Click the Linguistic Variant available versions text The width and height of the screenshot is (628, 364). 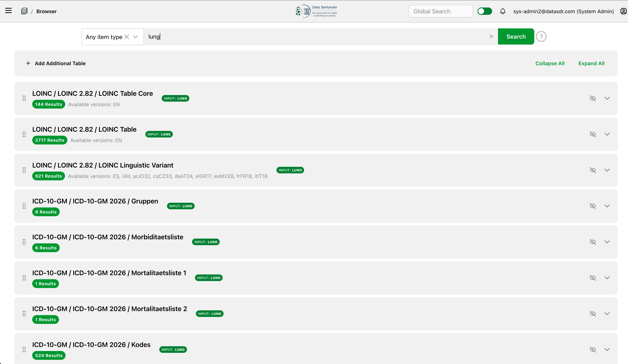(x=168, y=176)
